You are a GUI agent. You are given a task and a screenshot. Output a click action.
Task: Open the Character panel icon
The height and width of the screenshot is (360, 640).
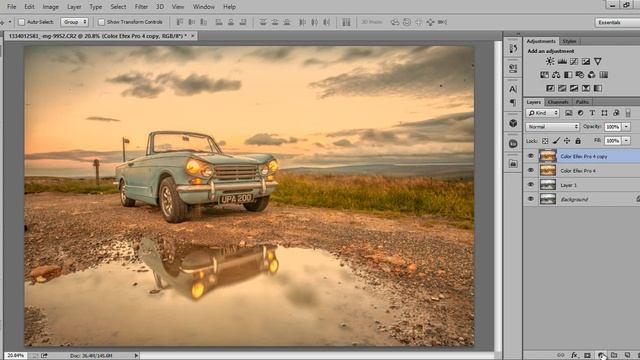coord(513,89)
